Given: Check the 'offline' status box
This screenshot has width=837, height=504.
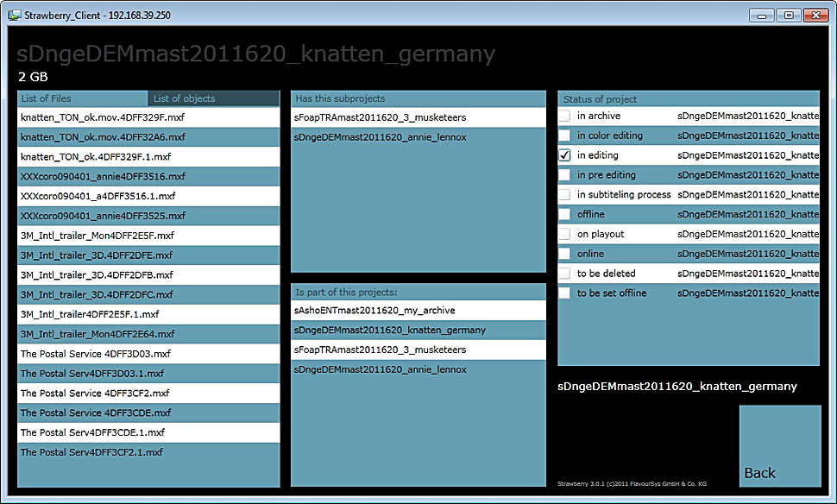Looking at the screenshot, I should (x=564, y=214).
